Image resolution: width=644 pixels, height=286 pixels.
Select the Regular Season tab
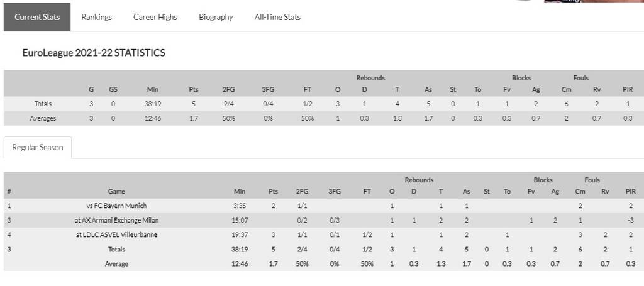38,147
